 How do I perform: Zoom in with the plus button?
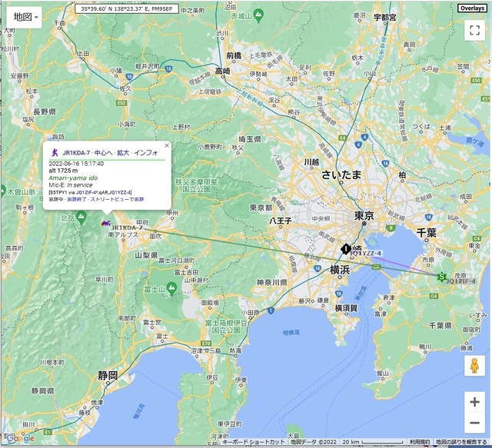[474, 402]
